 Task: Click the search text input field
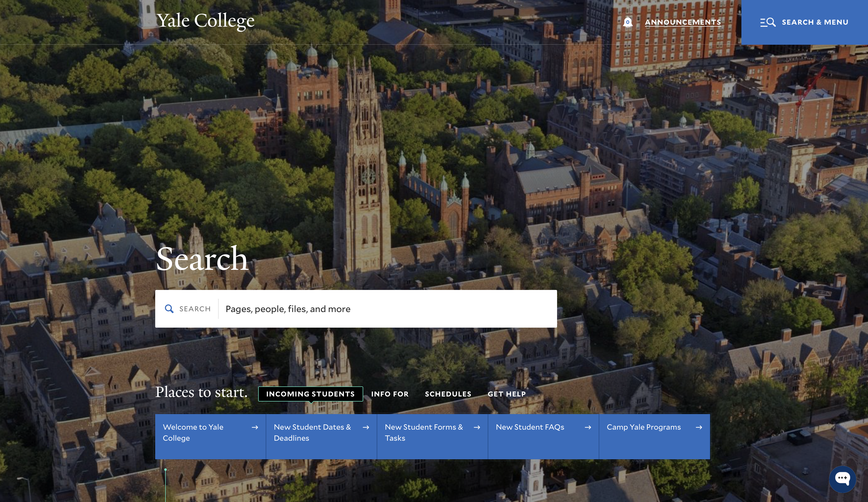point(386,309)
